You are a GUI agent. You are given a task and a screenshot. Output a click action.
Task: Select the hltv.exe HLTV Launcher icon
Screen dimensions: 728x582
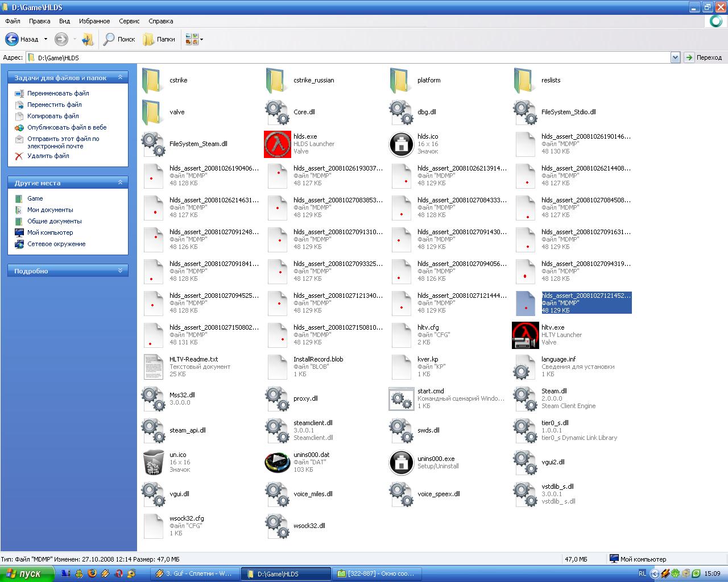pos(526,335)
